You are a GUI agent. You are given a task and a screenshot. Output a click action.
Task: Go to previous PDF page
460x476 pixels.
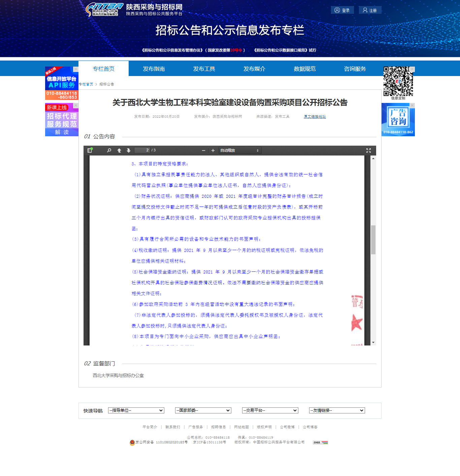click(x=119, y=150)
